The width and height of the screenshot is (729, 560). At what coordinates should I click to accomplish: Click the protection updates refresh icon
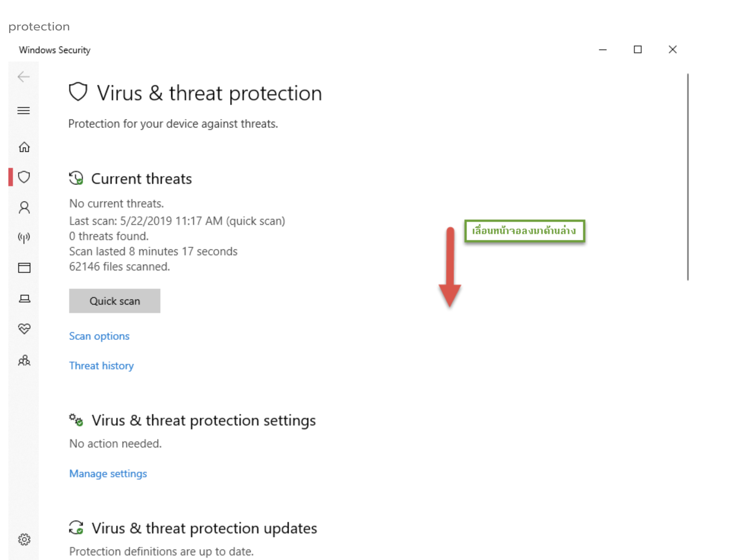pyautogui.click(x=77, y=528)
